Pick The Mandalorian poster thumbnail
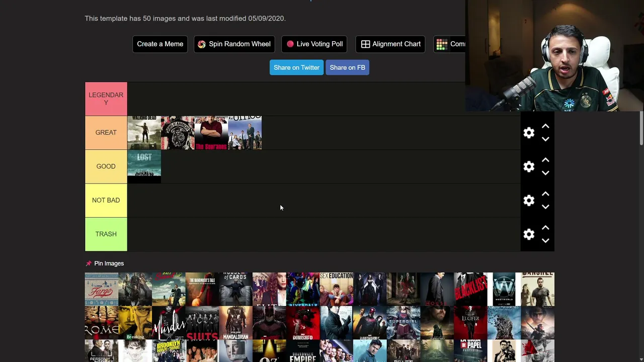Image resolution: width=644 pixels, height=362 pixels. coord(235,323)
